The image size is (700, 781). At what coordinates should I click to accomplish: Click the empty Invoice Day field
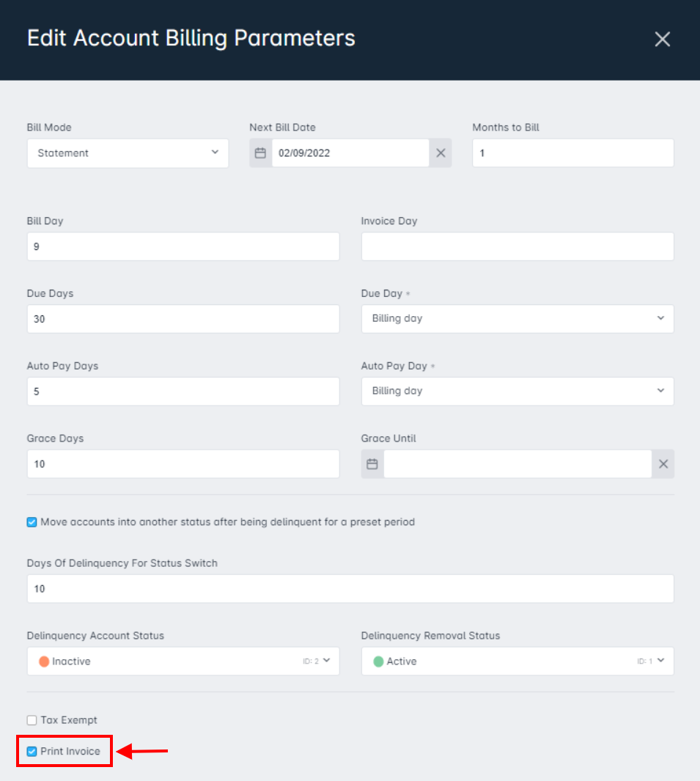517,246
